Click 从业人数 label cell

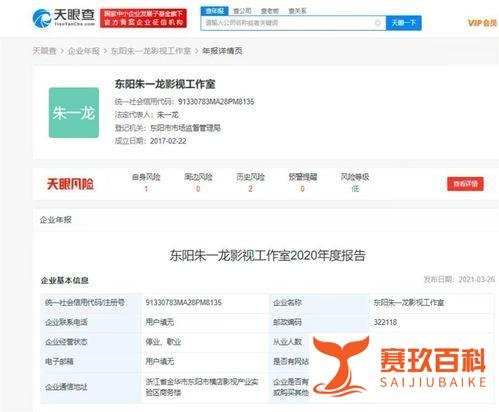(x=287, y=342)
